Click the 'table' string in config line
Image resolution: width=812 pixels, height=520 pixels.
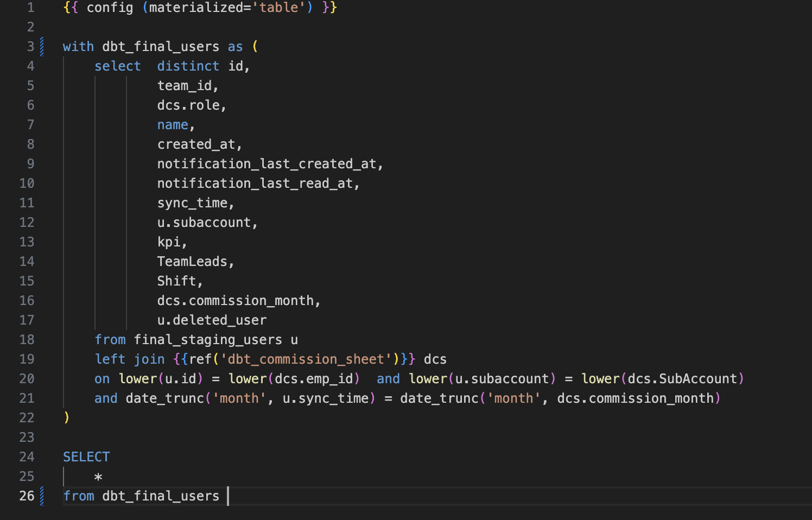278,8
